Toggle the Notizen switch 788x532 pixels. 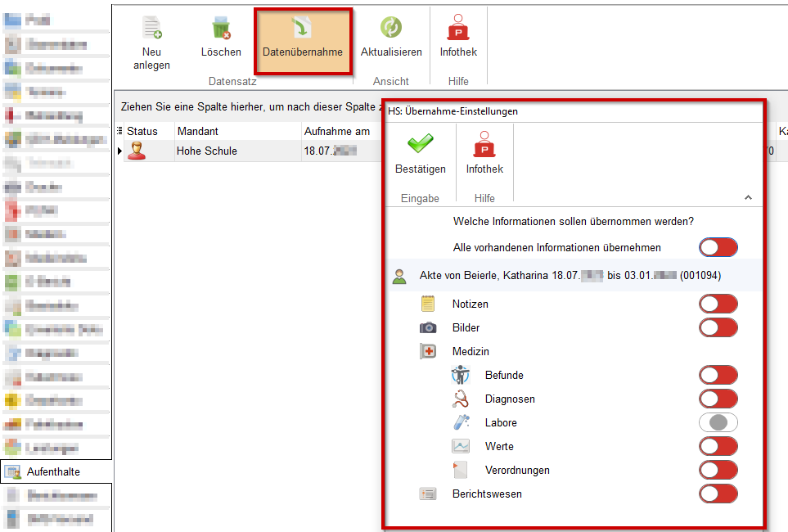pyautogui.click(x=718, y=304)
